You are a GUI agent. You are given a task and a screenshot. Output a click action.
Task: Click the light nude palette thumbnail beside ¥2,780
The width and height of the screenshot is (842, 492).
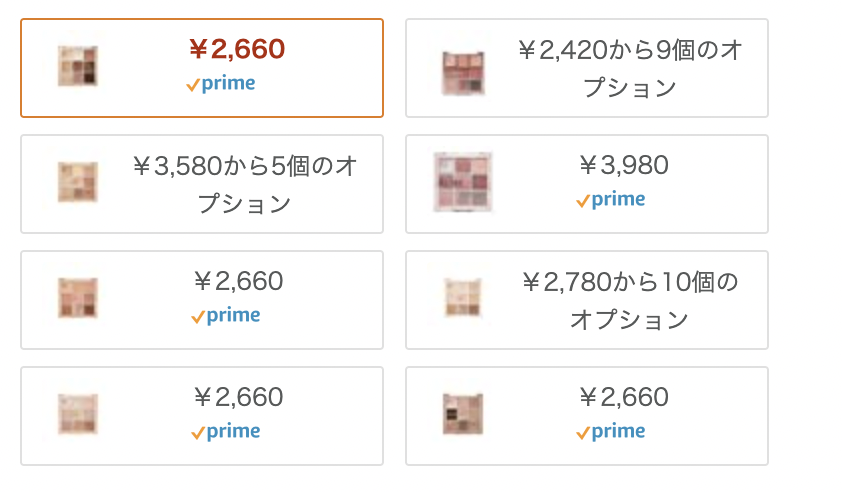pyautogui.click(x=463, y=298)
